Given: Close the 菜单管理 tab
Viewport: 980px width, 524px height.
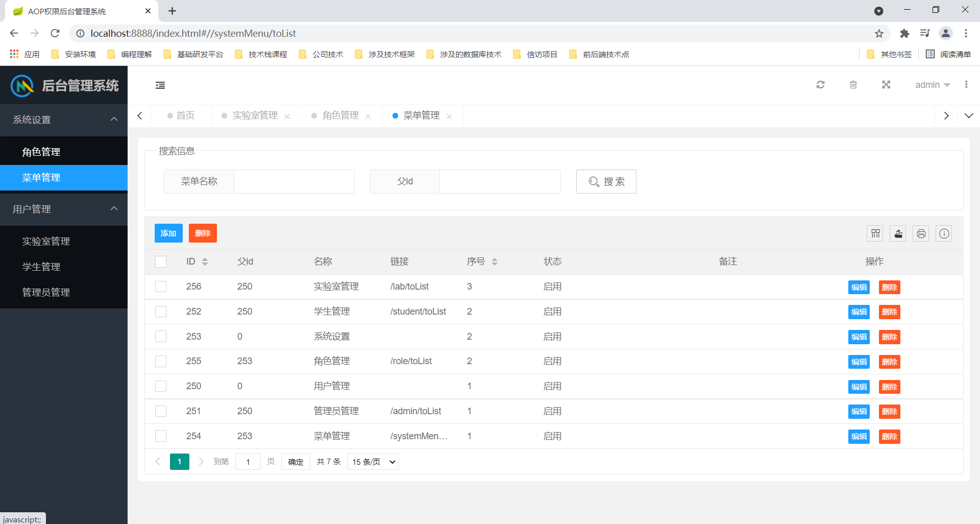Looking at the screenshot, I should [449, 116].
